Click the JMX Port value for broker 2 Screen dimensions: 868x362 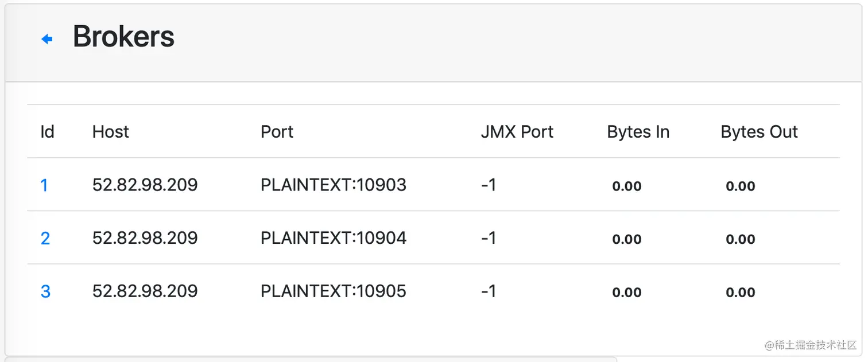(x=489, y=238)
